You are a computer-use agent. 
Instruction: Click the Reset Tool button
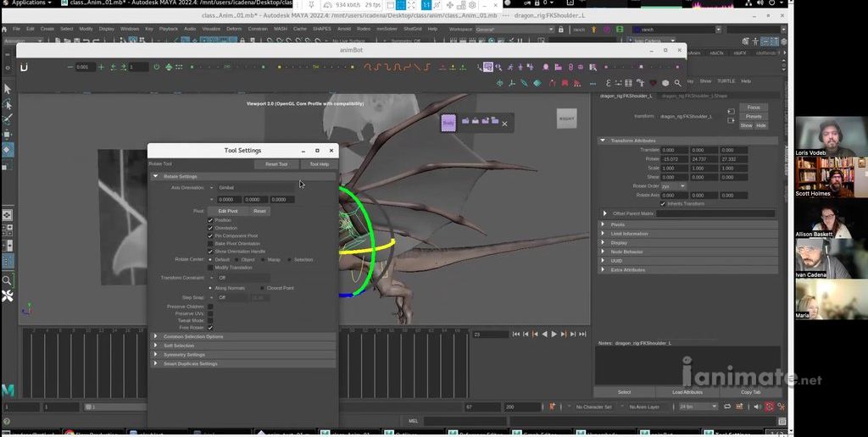click(x=276, y=164)
